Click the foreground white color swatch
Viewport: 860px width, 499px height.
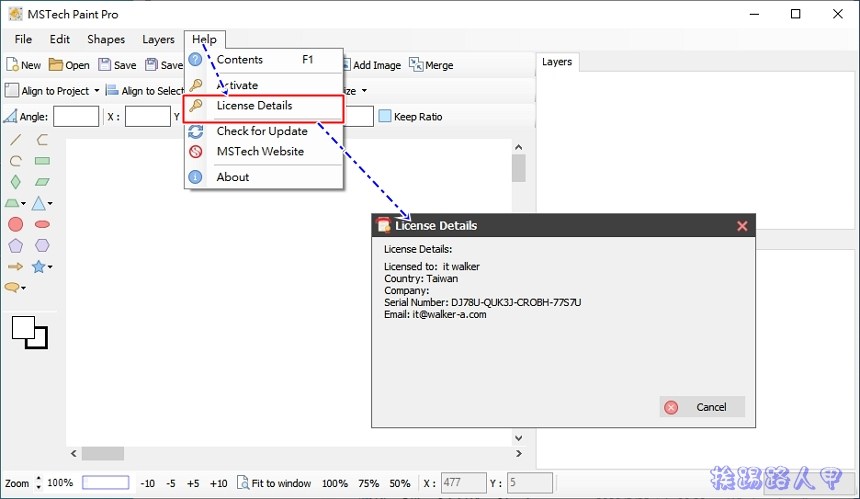23,327
